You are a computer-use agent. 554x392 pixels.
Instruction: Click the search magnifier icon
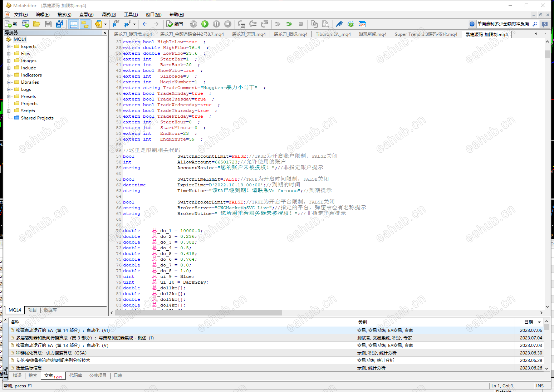click(535, 24)
